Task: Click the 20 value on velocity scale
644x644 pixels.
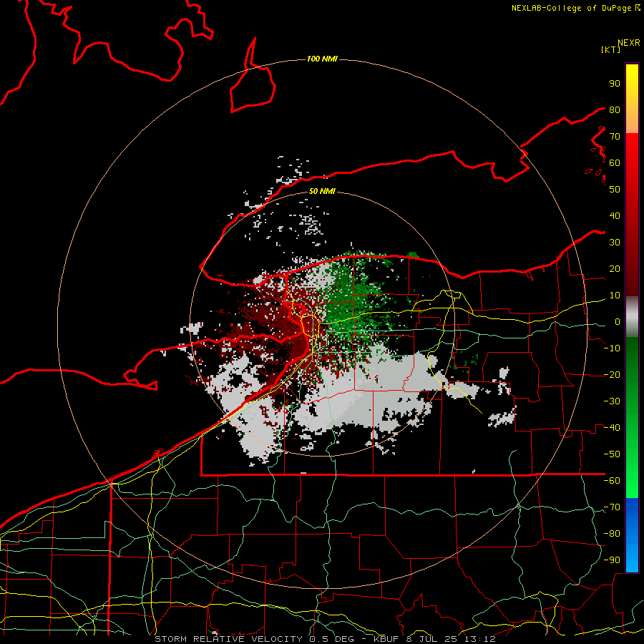Action: pos(615,269)
